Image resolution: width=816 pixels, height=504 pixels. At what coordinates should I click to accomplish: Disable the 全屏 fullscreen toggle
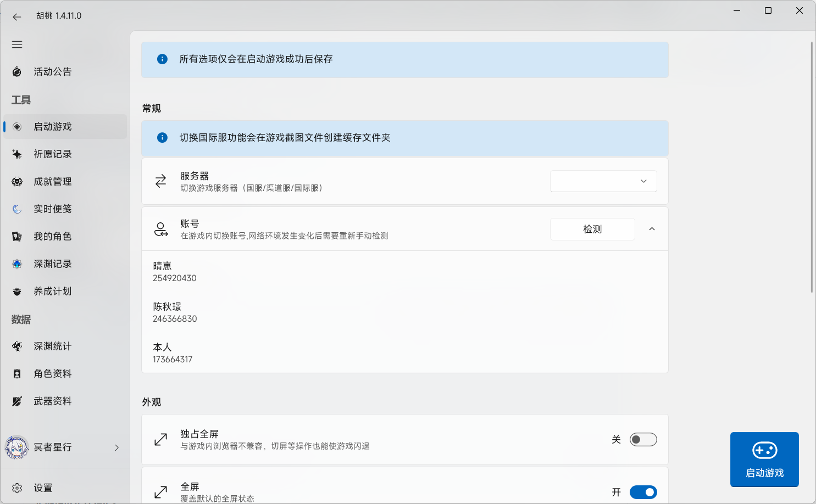643,492
